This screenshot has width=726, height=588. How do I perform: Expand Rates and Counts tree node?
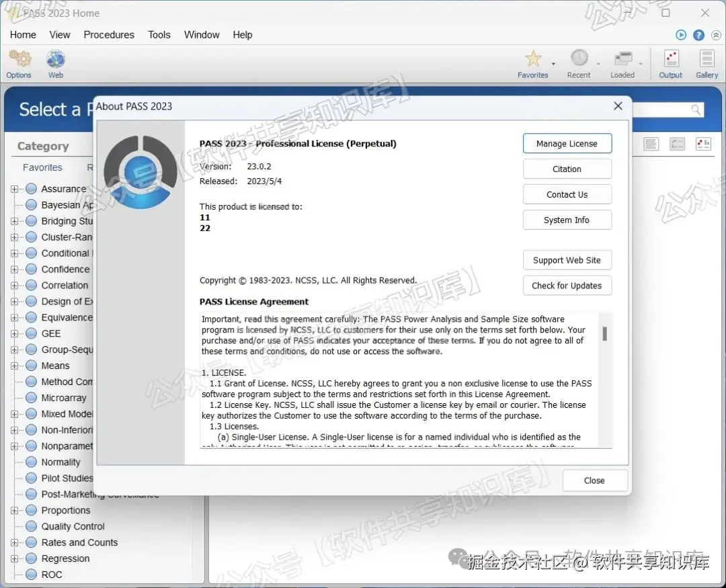pos(14,542)
